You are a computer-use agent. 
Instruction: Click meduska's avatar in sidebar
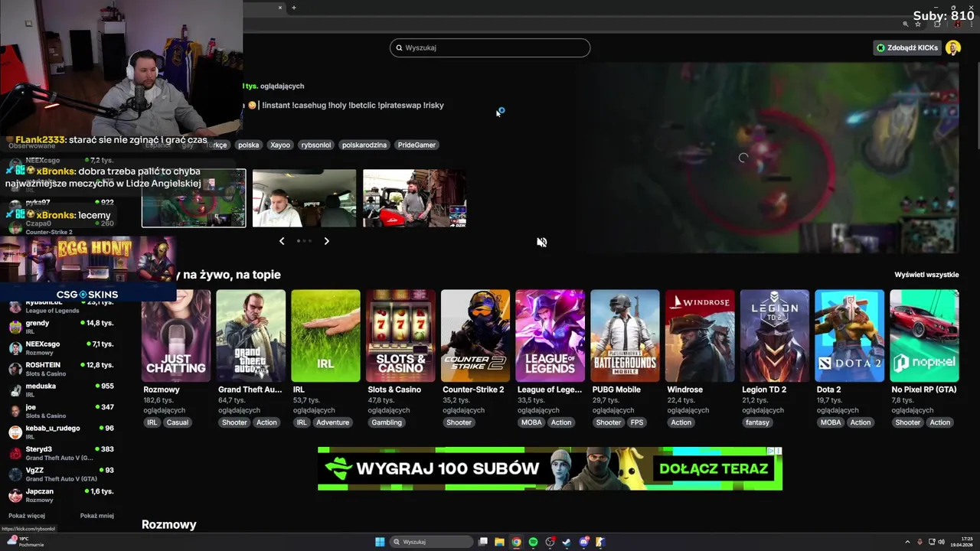[15, 390]
